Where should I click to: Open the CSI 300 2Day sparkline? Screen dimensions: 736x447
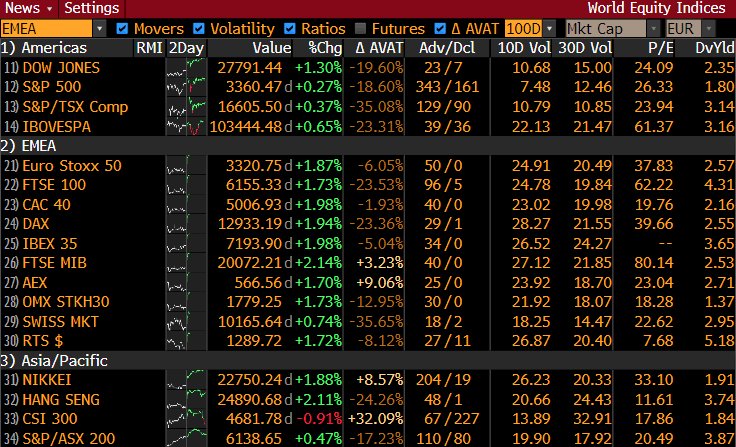pyautogui.click(x=186, y=419)
